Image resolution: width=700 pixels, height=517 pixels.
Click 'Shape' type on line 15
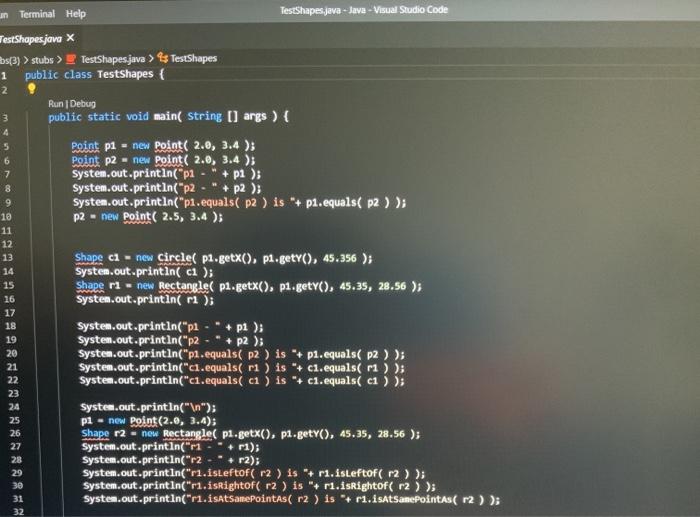coord(90,285)
